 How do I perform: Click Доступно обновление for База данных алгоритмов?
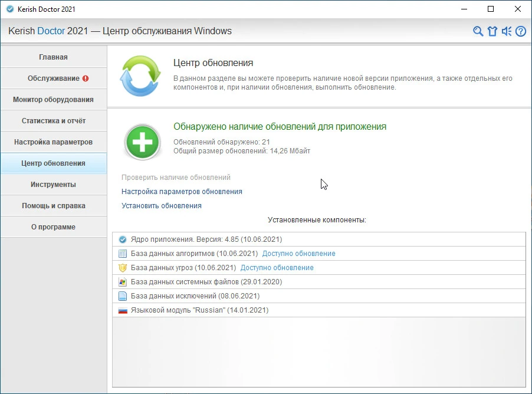tap(298, 254)
